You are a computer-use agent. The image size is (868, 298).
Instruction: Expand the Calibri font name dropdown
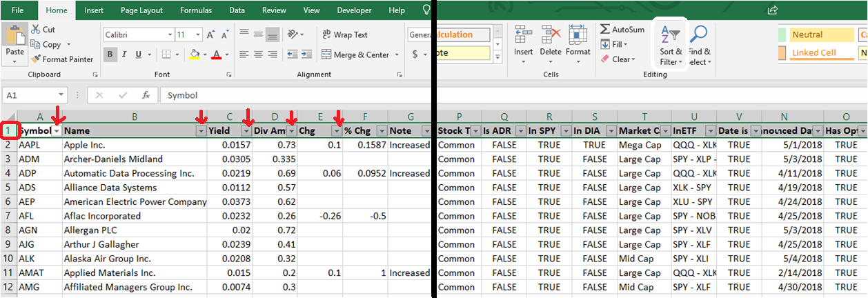click(170, 34)
